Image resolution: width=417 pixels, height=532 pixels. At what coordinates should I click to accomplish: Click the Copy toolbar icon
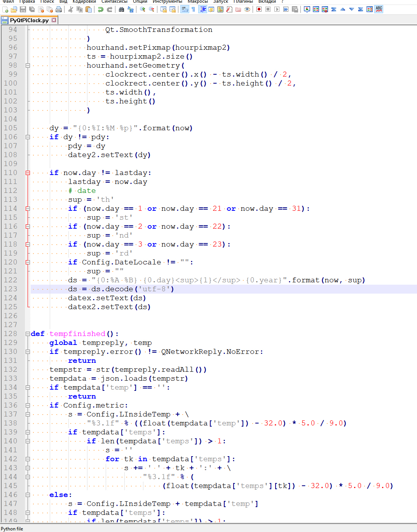point(80,9)
